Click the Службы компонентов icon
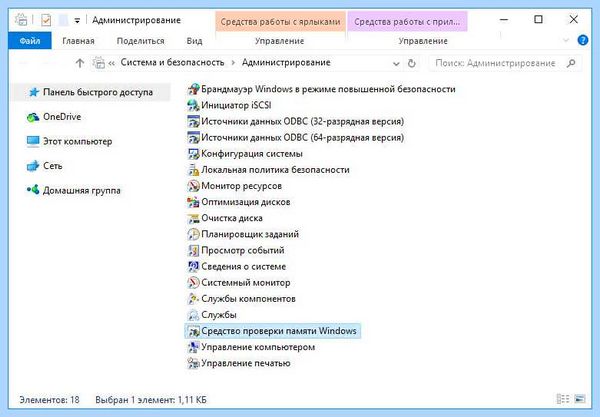 pos(193,298)
